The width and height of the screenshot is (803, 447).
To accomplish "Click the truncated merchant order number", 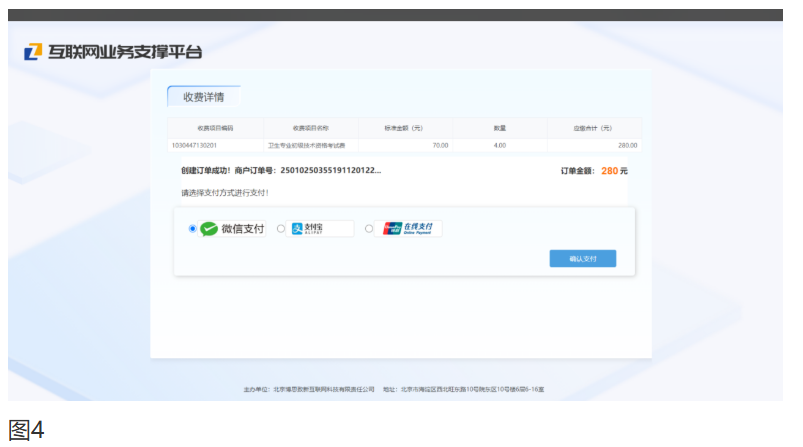I will tap(330, 171).
